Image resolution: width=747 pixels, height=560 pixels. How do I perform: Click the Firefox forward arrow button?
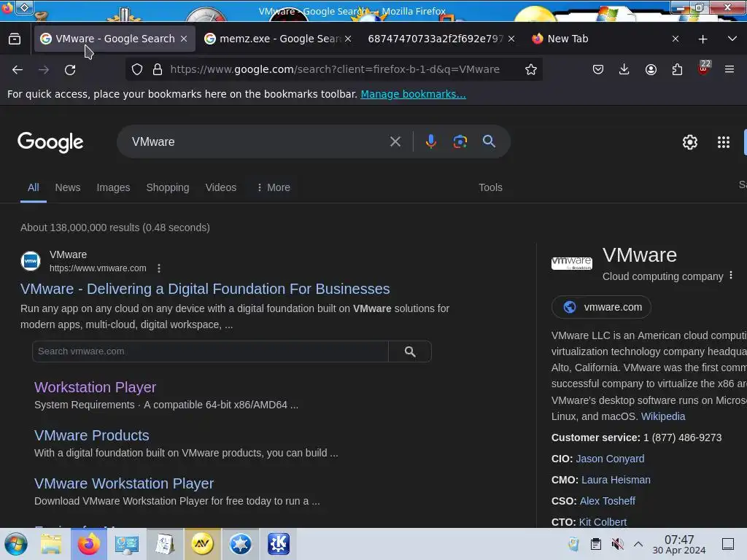[44, 69]
